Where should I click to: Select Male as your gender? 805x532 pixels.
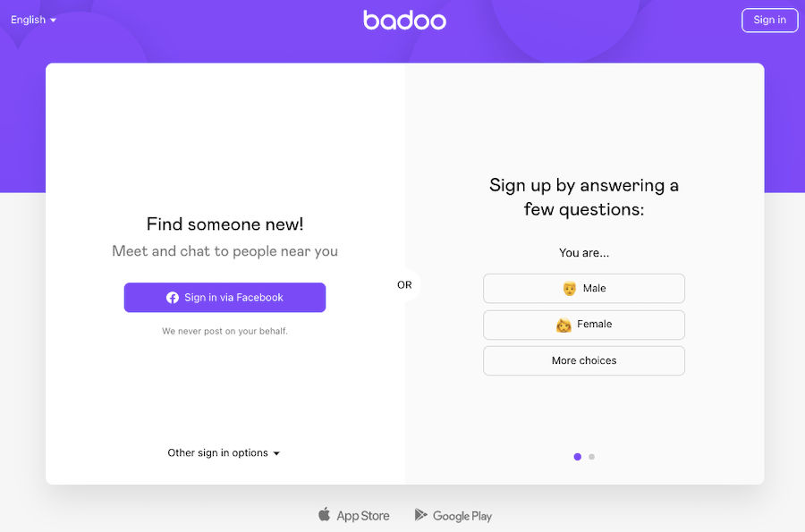(x=583, y=288)
